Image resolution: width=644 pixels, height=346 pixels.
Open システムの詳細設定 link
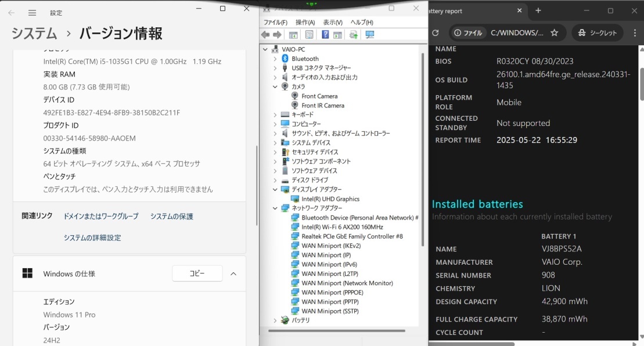click(92, 237)
